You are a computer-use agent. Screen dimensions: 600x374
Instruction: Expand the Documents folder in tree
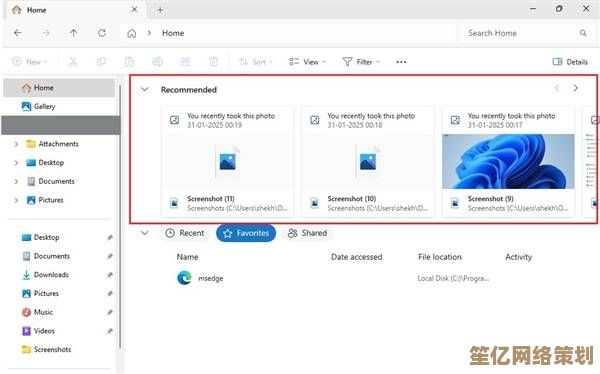pos(16,181)
